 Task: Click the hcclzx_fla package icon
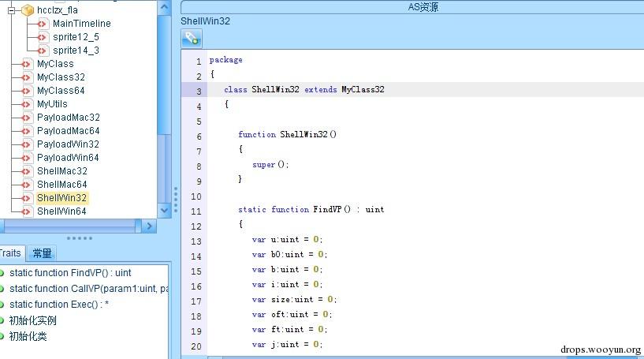(x=28, y=10)
